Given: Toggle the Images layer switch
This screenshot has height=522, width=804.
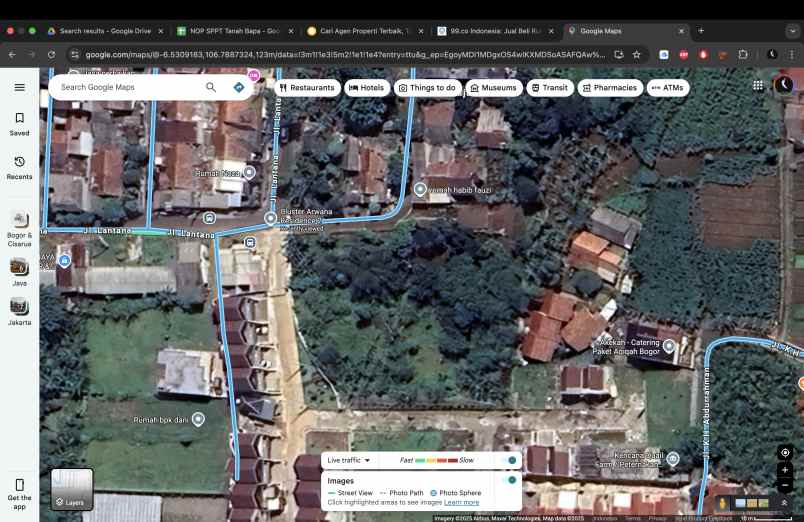Looking at the screenshot, I should (x=510, y=480).
